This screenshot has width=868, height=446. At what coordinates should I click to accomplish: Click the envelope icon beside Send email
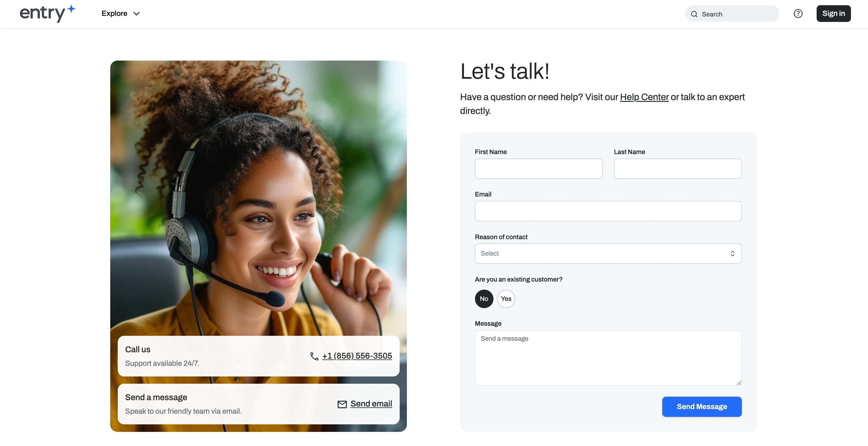342,404
